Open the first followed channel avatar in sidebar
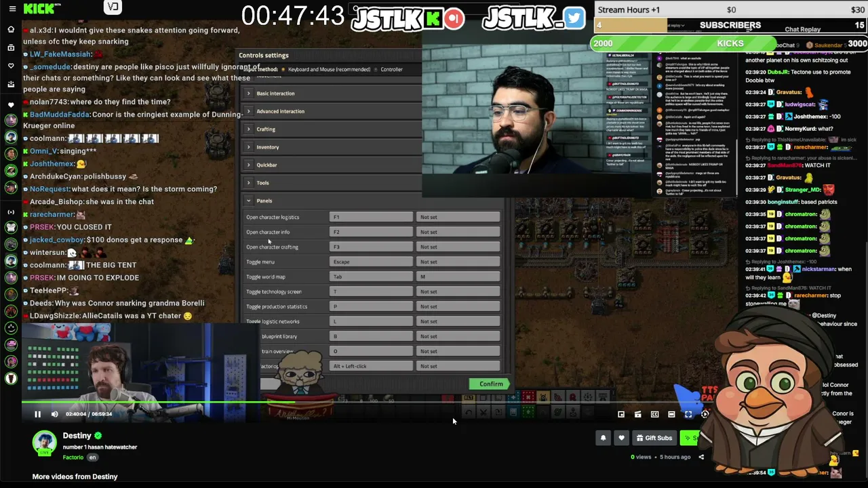This screenshot has height=488, width=868. point(11,120)
